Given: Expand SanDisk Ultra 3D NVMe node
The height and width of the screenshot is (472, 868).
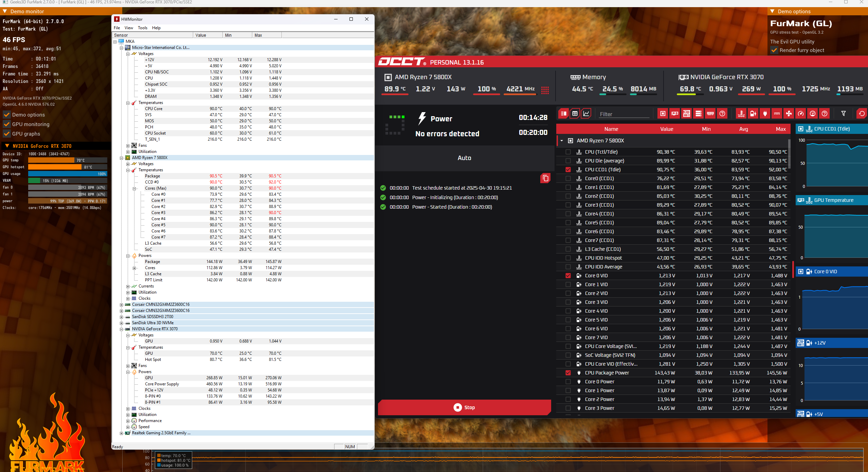Looking at the screenshot, I should click(122, 323).
